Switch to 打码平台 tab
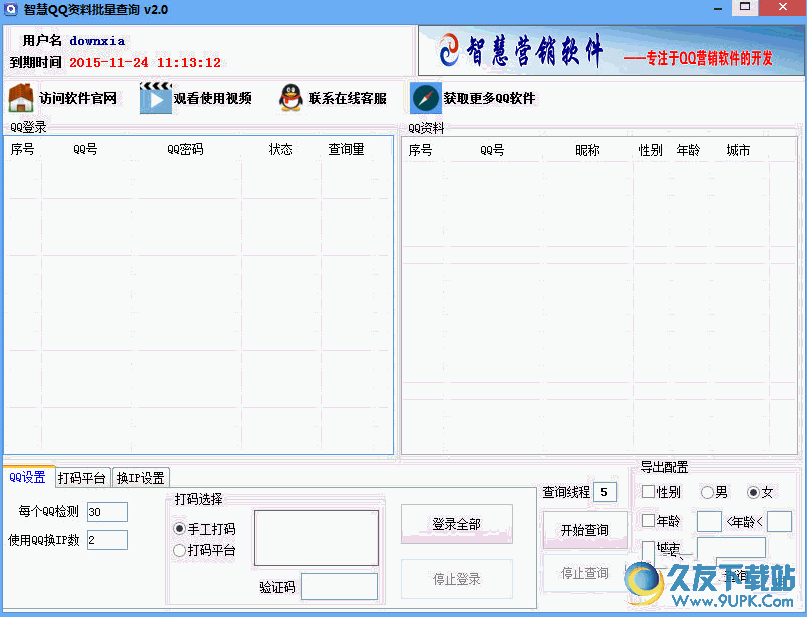Screen dimensions: 807x617 pyautogui.click(x=82, y=478)
